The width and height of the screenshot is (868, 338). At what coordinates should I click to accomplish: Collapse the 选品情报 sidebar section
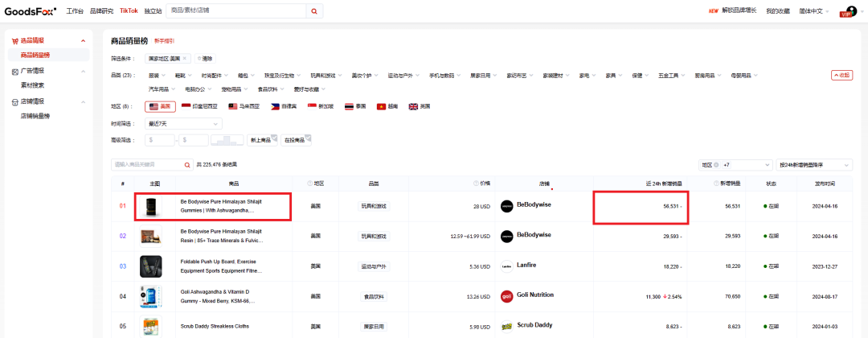83,41
